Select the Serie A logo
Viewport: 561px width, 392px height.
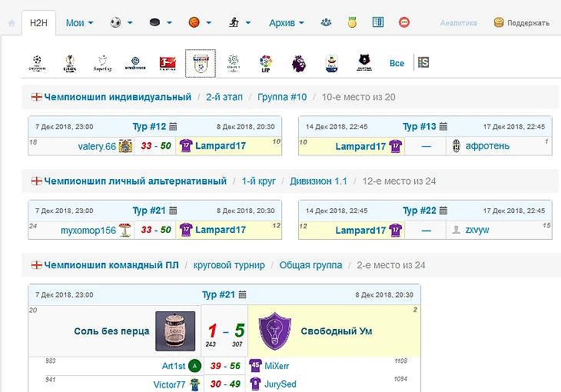pyautogui.click(x=332, y=63)
